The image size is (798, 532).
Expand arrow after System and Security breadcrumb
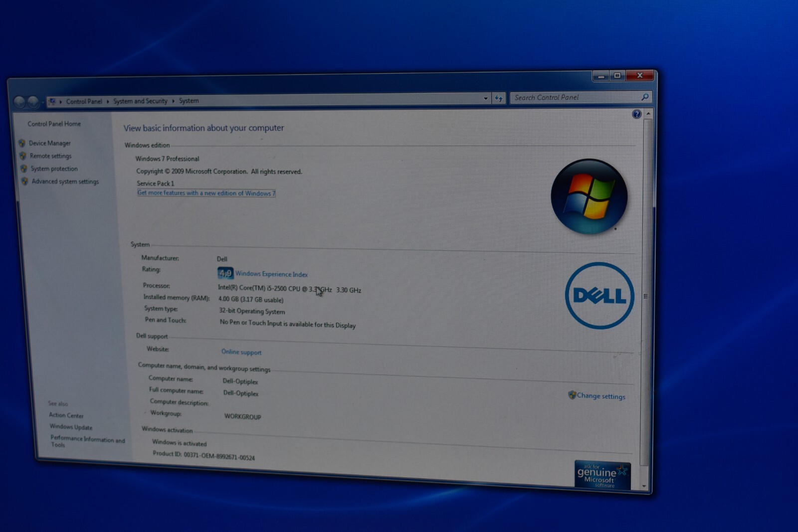click(173, 101)
